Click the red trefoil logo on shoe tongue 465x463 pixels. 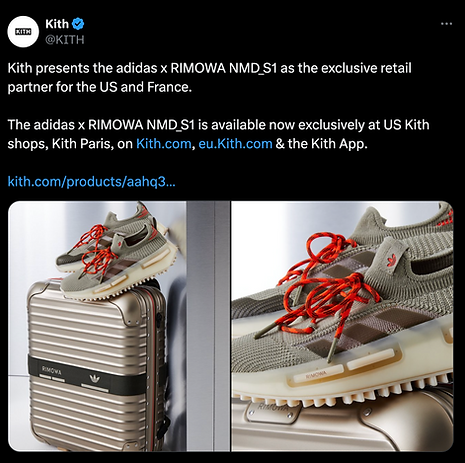click(392, 260)
